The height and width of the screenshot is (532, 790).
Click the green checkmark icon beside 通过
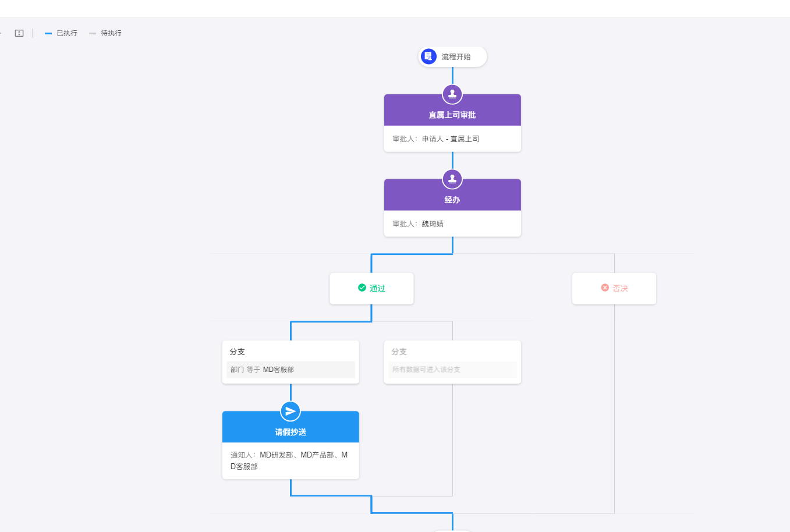coord(362,288)
